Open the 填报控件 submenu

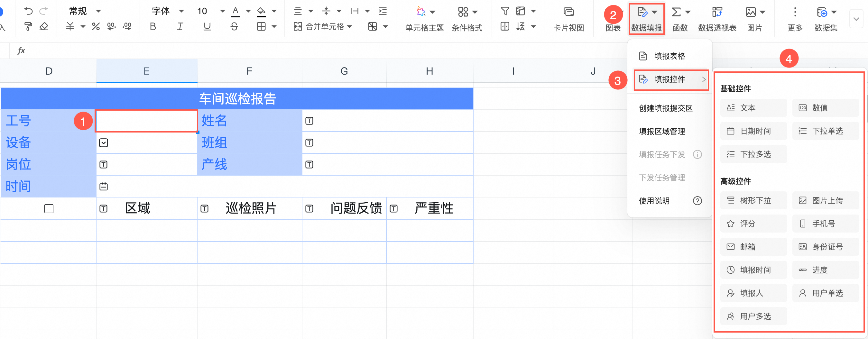[x=671, y=79]
